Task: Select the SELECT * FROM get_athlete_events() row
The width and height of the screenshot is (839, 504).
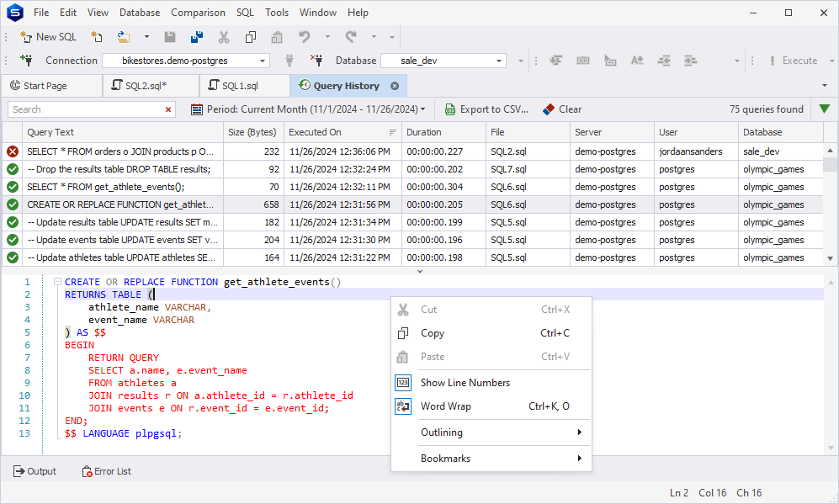Action: 412,187
